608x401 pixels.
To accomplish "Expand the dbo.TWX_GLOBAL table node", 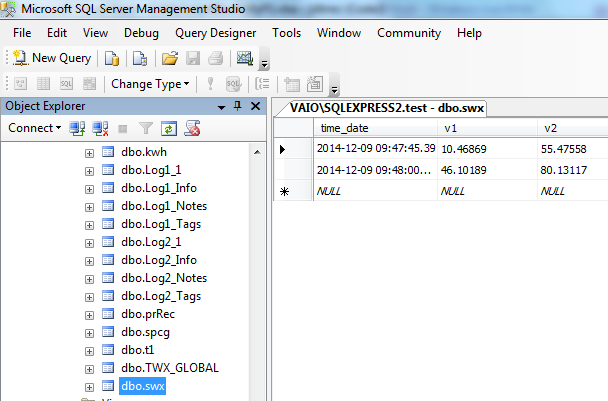I will (90, 370).
